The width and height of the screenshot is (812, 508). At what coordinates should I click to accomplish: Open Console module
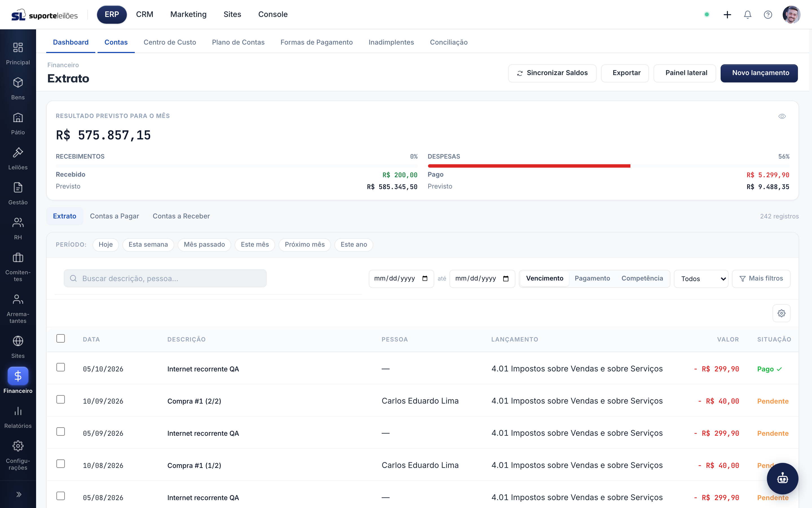point(273,14)
